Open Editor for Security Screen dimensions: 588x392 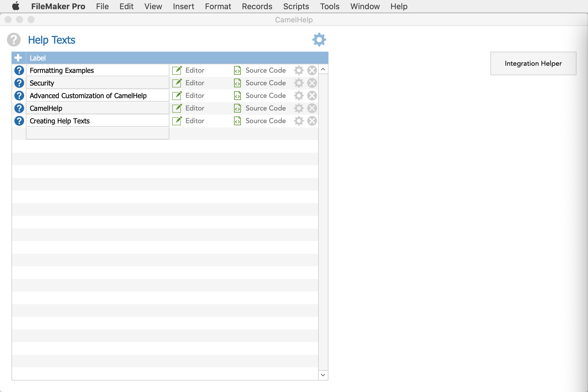click(188, 83)
